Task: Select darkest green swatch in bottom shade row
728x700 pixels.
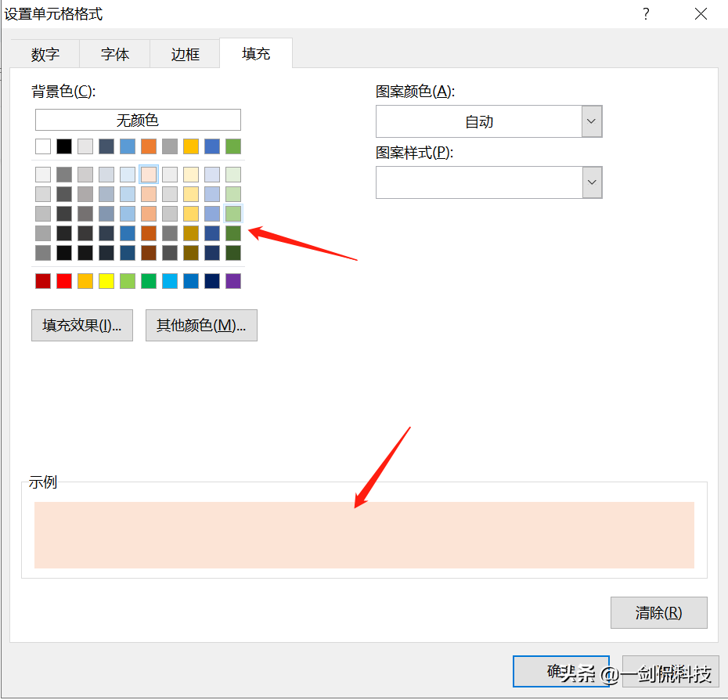Action: [x=233, y=253]
